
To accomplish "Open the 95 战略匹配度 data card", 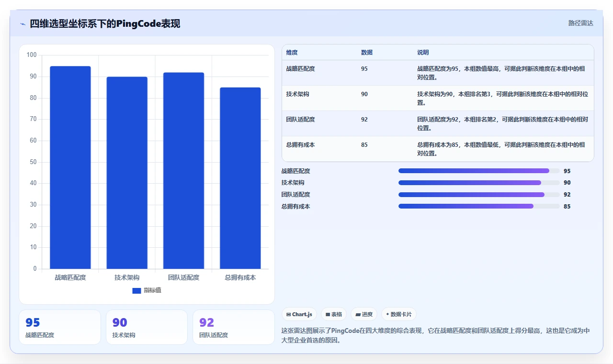I will point(60,327).
